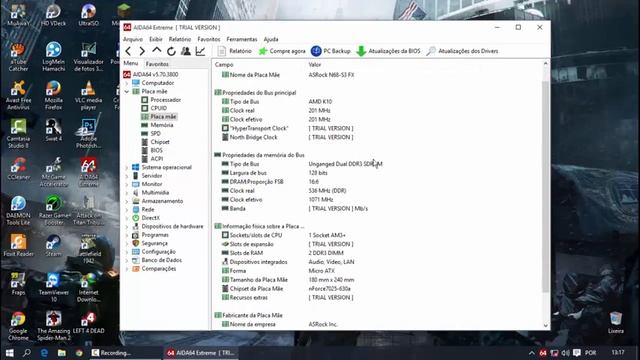Open CCleaner desktop icon

pyautogui.click(x=18, y=169)
